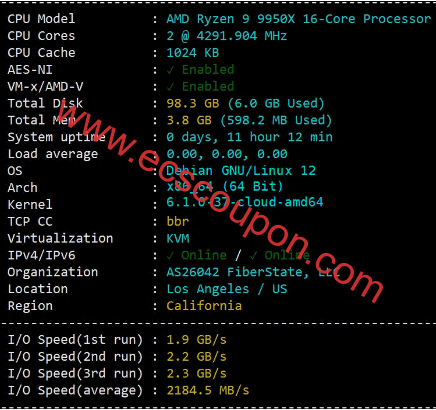436x410 pixels.
Task: Click the CPU cores value 2 @ 4291.904 MHz
Action: tap(227, 36)
